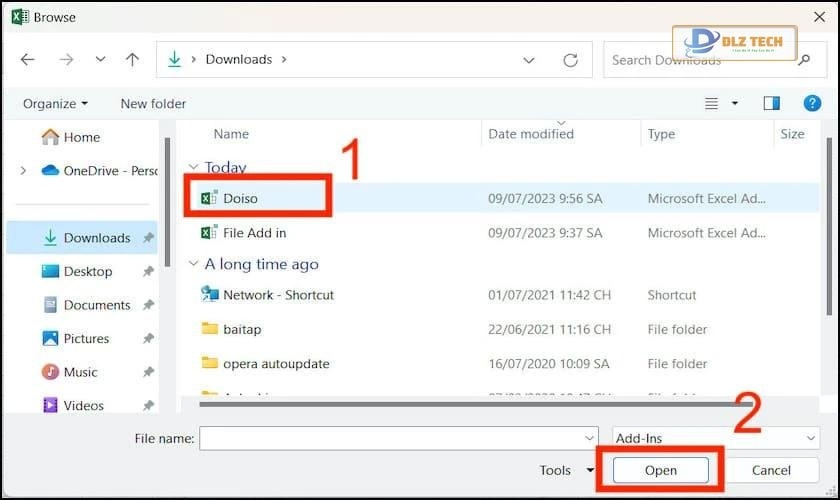Viewport: 840px width, 500px height.
Task: Open Music in the sidebar
Action: pos(80,372)
